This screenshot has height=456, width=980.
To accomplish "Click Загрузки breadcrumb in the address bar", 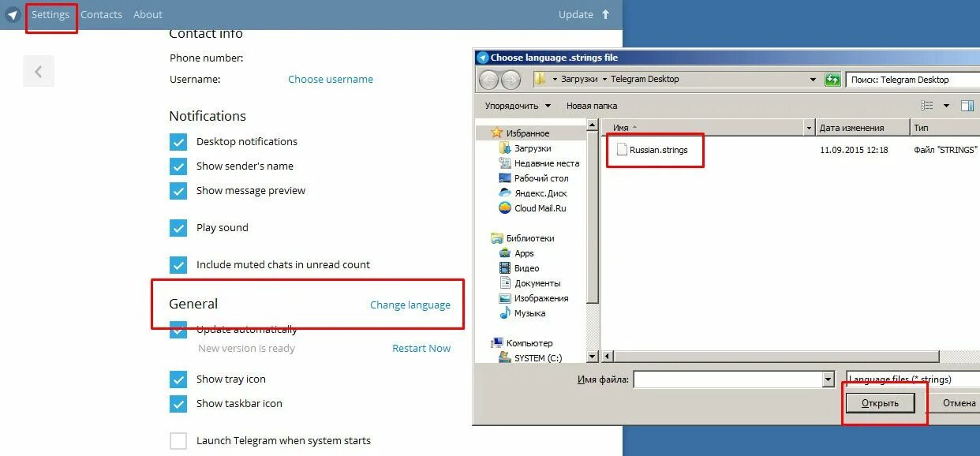I will [579, 80].
